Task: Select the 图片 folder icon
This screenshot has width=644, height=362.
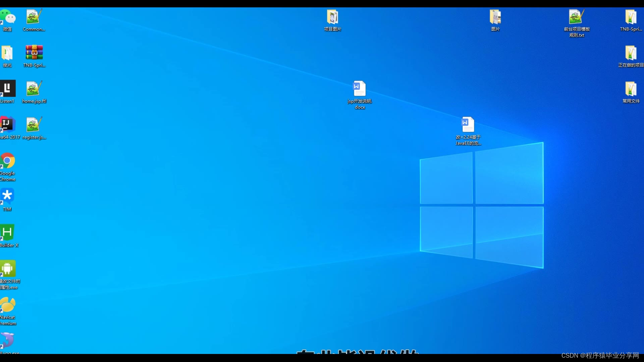Action: click(495, 17)
